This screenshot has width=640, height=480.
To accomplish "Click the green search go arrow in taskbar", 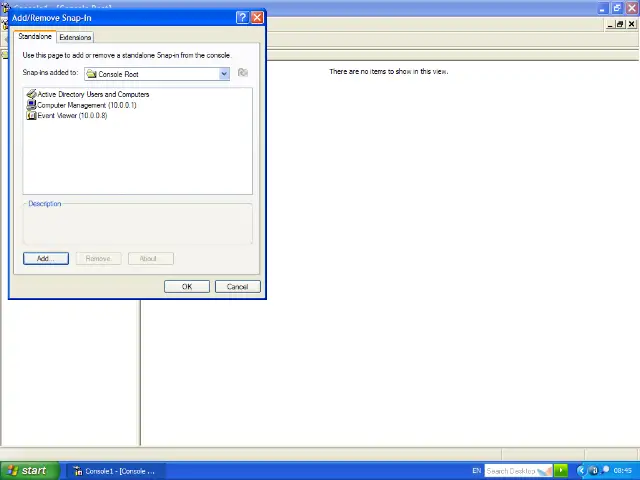I will (x=560, y=470).
